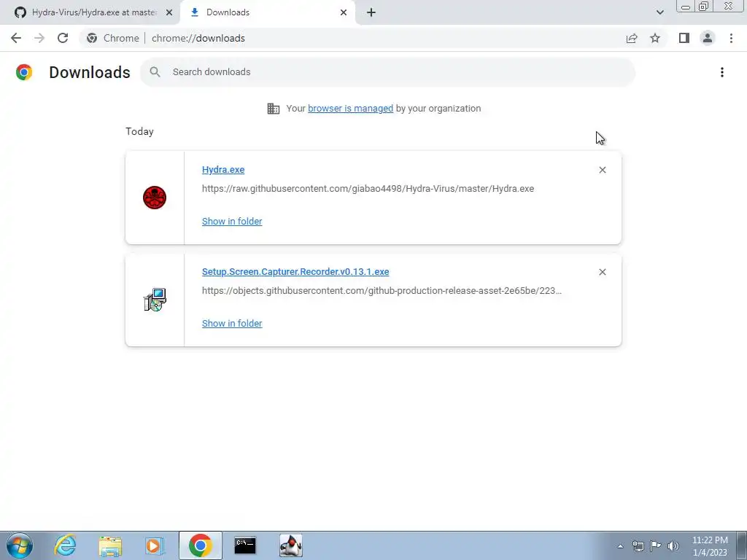Image resolution: width=747 pixels, height=560 pixels.
Task: Click the Today date heading
Action: (x=139, y=131)
